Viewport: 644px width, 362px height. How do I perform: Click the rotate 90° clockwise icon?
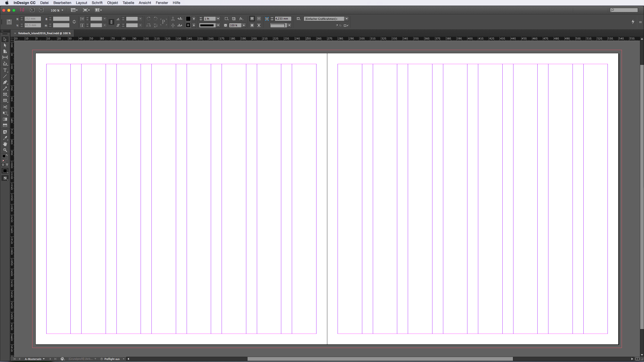click(149, 19)
